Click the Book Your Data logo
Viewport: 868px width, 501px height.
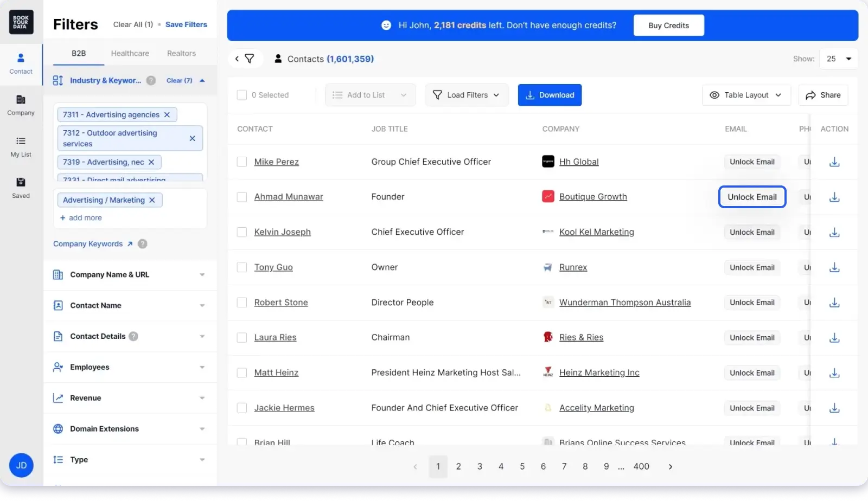pos(21,22)
